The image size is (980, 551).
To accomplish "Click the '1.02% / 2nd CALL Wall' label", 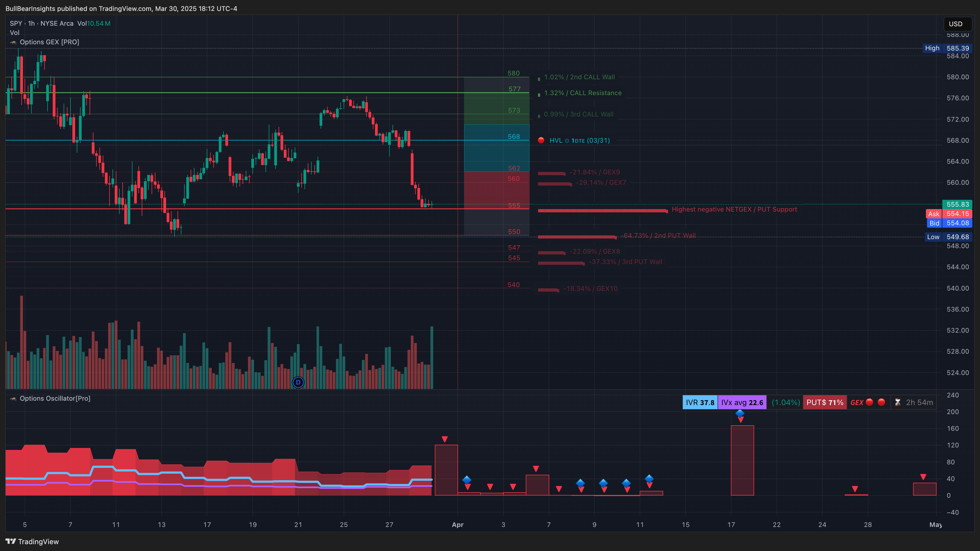I will pos(579,77).
